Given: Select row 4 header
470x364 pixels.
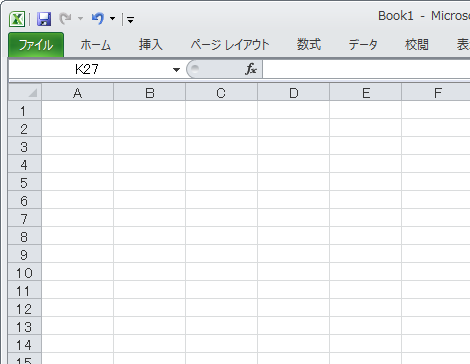Looking at the screenshot, I should tap(25, 164).
